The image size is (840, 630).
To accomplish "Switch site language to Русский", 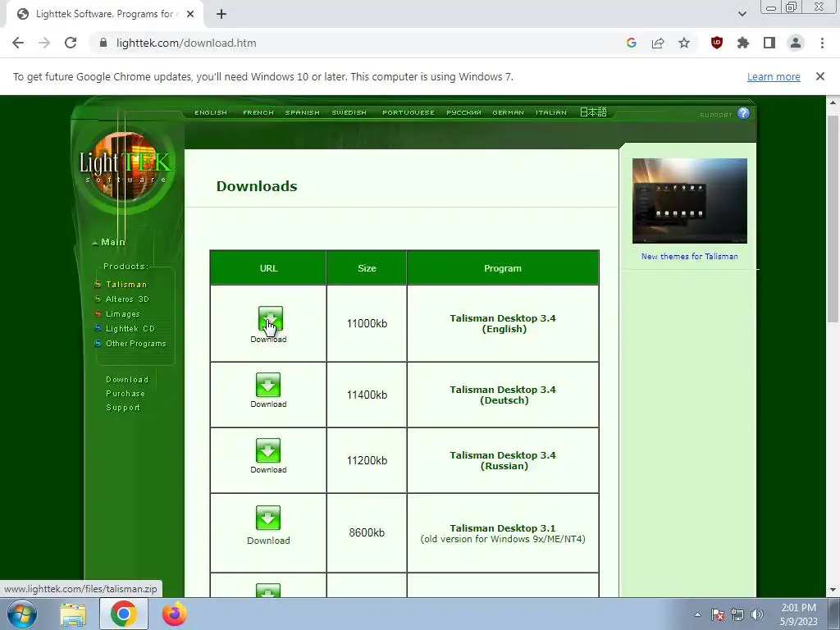I will coord(463,112).
